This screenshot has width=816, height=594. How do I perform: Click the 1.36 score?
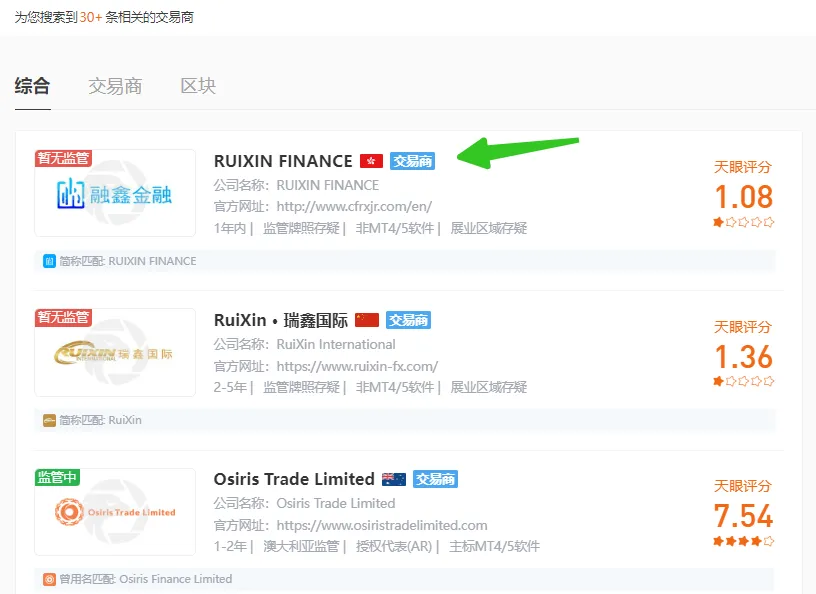744,357
